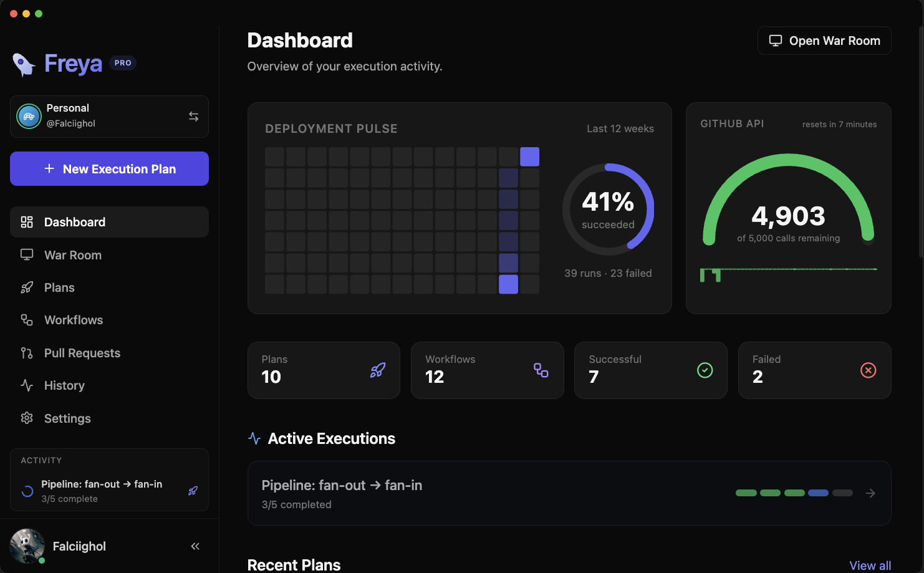Click the Workflows nodes icon in sidebar
Viewport: 924px width, 573px height.
pos(27,320)
